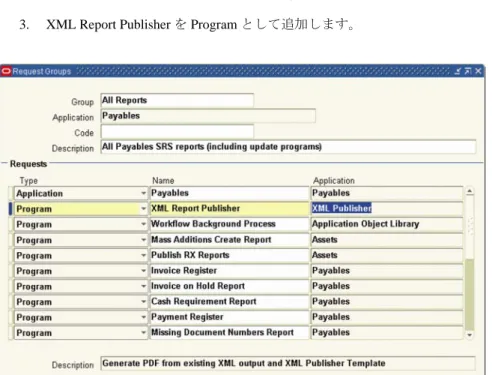Select the Payment Register name cell
Viewport: 492px width, 375px height.
[x=229, y=317]
